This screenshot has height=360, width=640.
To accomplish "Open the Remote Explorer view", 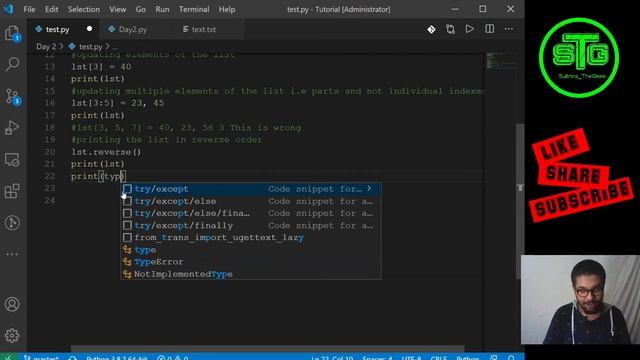I will [x=12, y=160].
